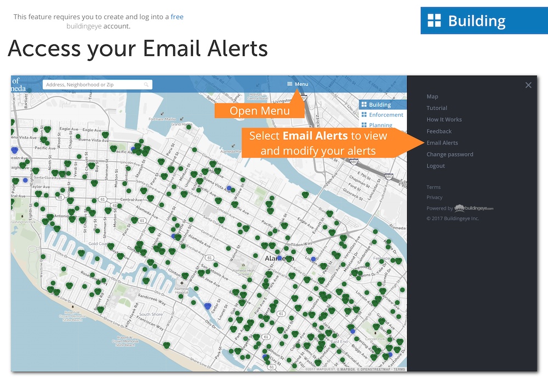The image size is (548, 392).
Task: Click the Gold Coast label on map
Action: coord(98,243)
